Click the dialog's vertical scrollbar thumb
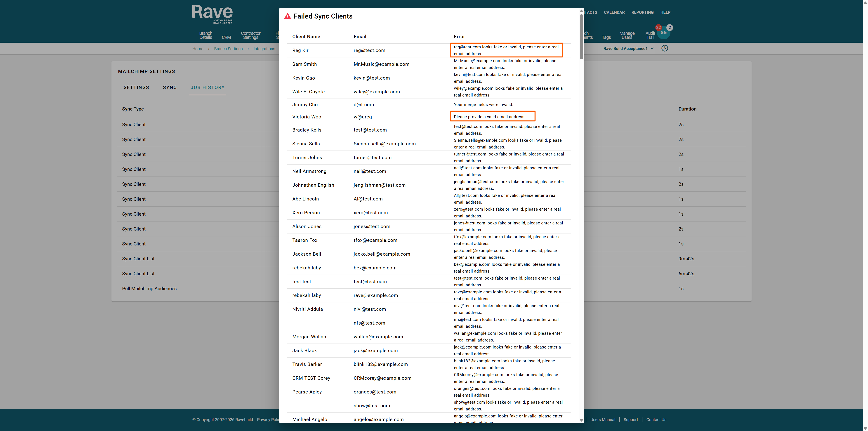 pos(581,37)
